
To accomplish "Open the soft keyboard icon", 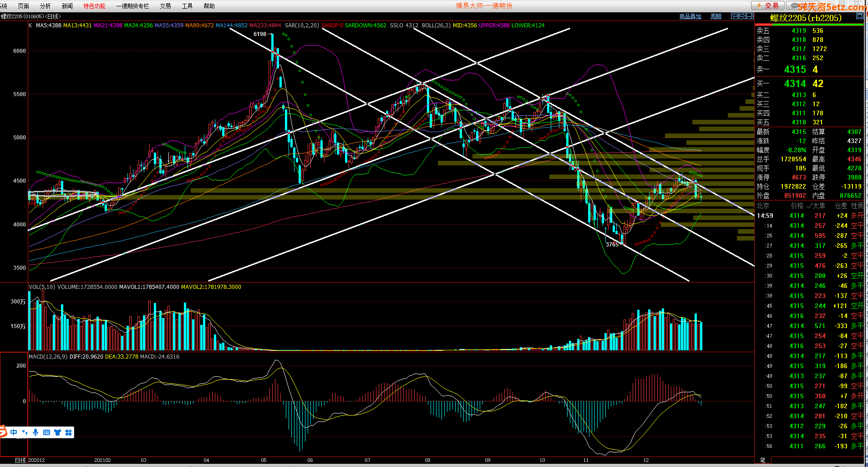I will [x=46, y=432].
